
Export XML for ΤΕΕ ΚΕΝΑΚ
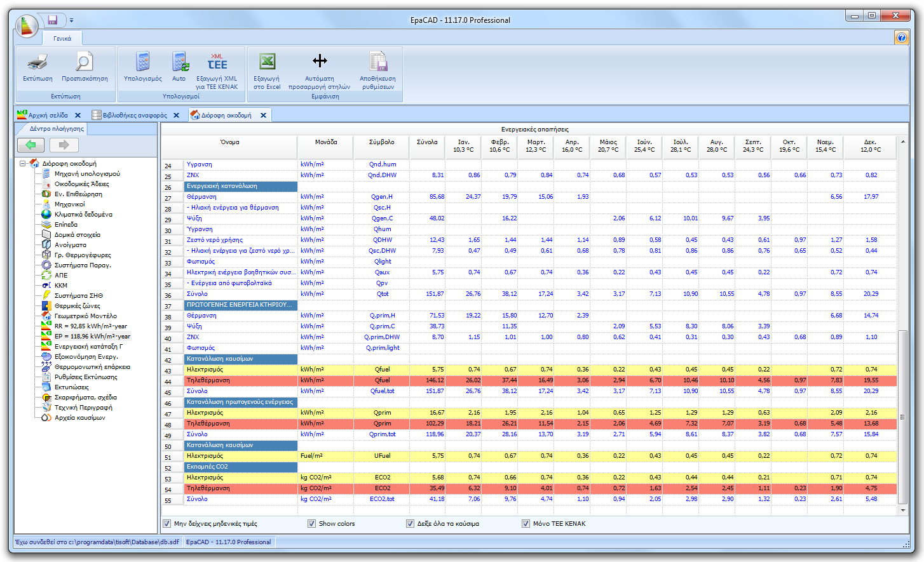tap(217, 70)
